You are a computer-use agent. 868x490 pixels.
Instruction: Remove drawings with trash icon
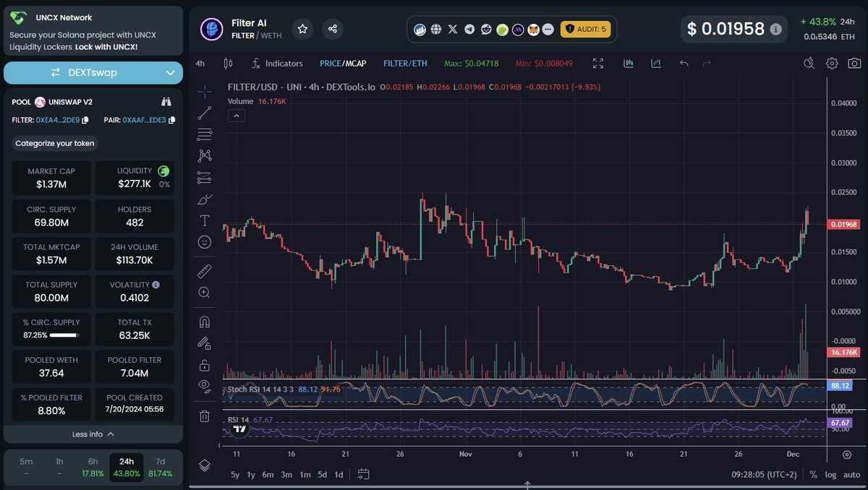[x=205, y=416]
